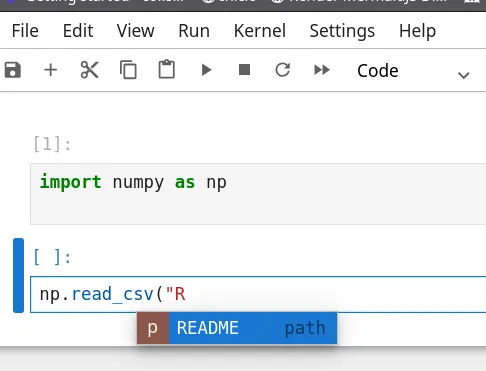The image size is (486, 371).
Task: Open the File menu
Action: pyautogui.click(x=25, y=31)
